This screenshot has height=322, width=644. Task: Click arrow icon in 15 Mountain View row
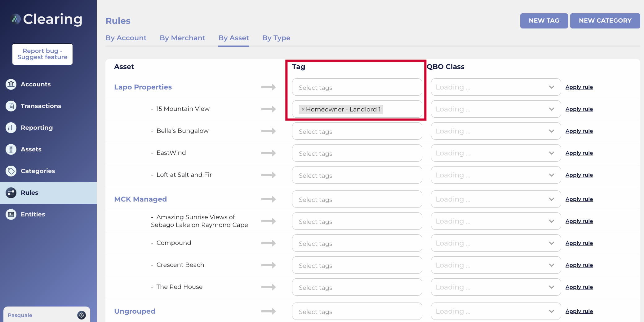coord(269,109)
